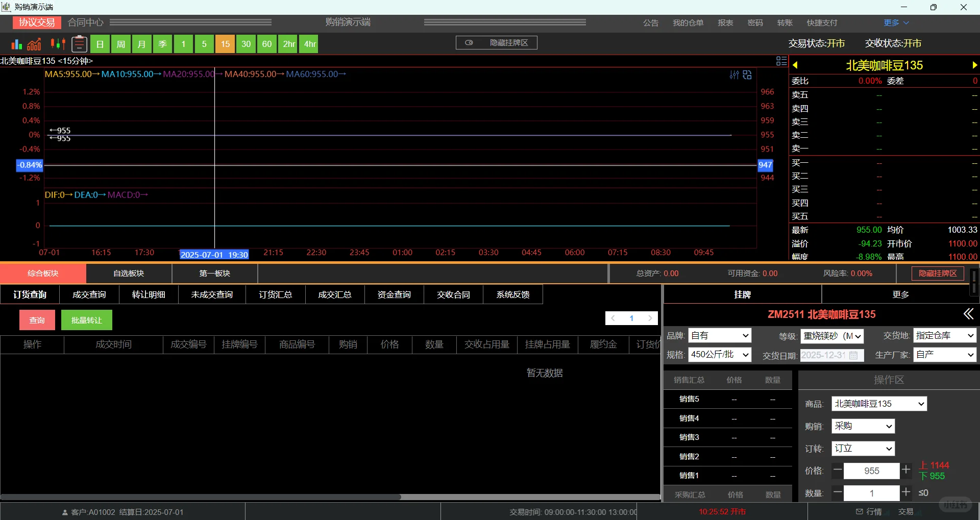Click the 交货日期 date field

832,355
